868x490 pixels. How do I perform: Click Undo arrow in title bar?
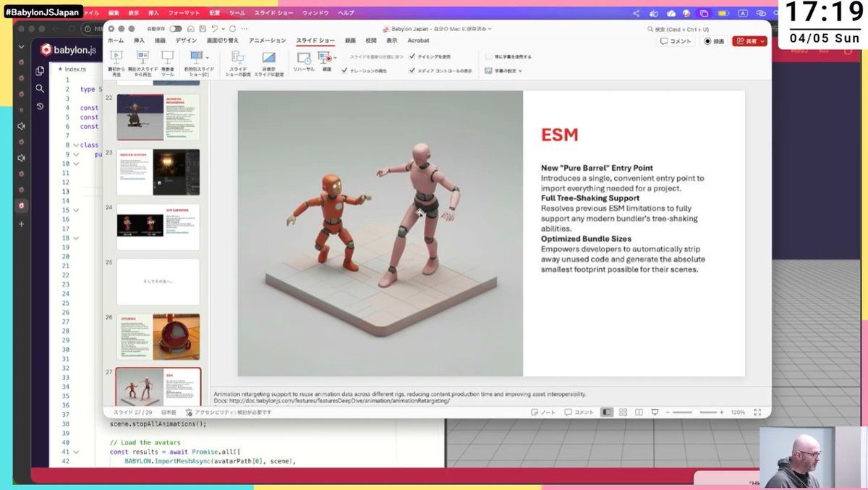click(213, 28)
